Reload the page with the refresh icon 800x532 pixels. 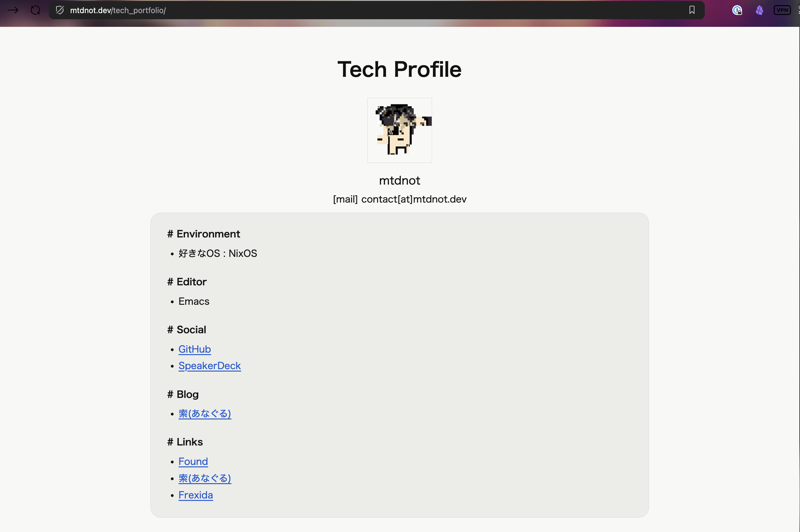click(35, 10)
